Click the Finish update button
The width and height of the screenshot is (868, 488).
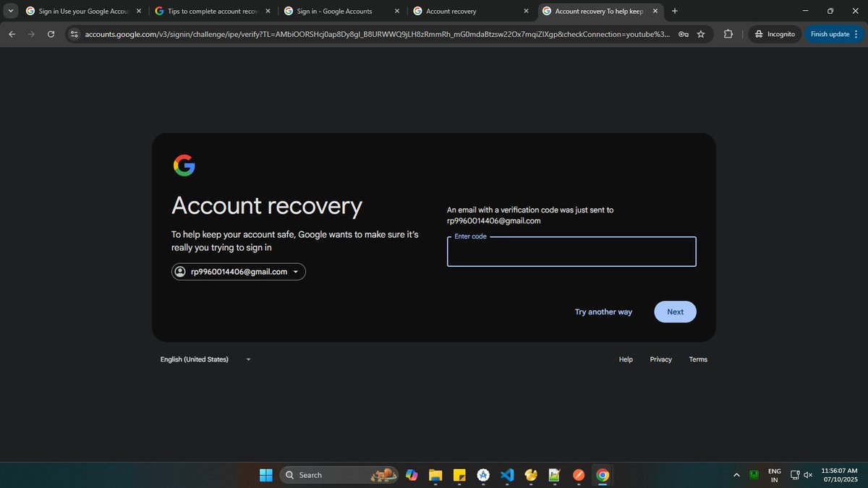tap(830, 34)
